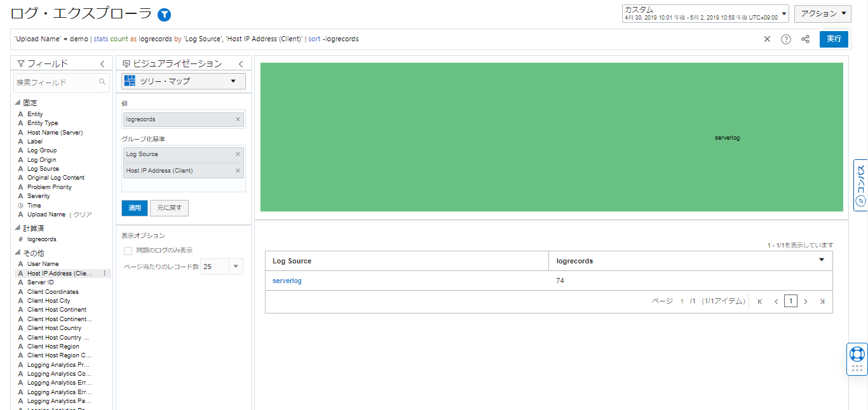Clear the query with the X icon

coord(767,39)
